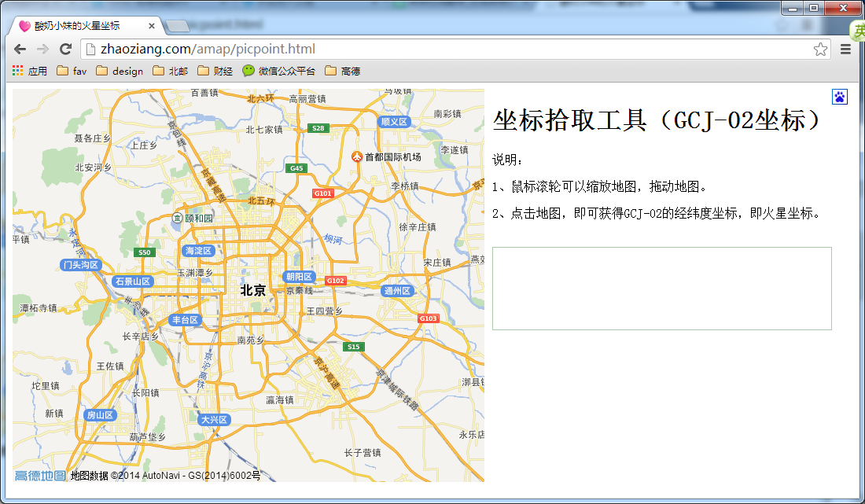Click 北七家镇 on the map

point(264,130)
